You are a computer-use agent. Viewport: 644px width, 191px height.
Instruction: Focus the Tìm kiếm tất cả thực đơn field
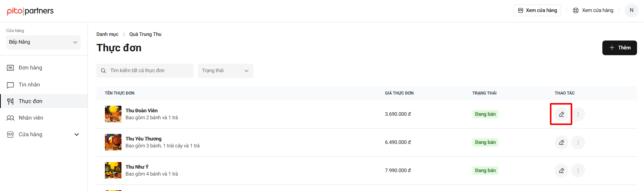pyautogui.click(x=145, y=71)
